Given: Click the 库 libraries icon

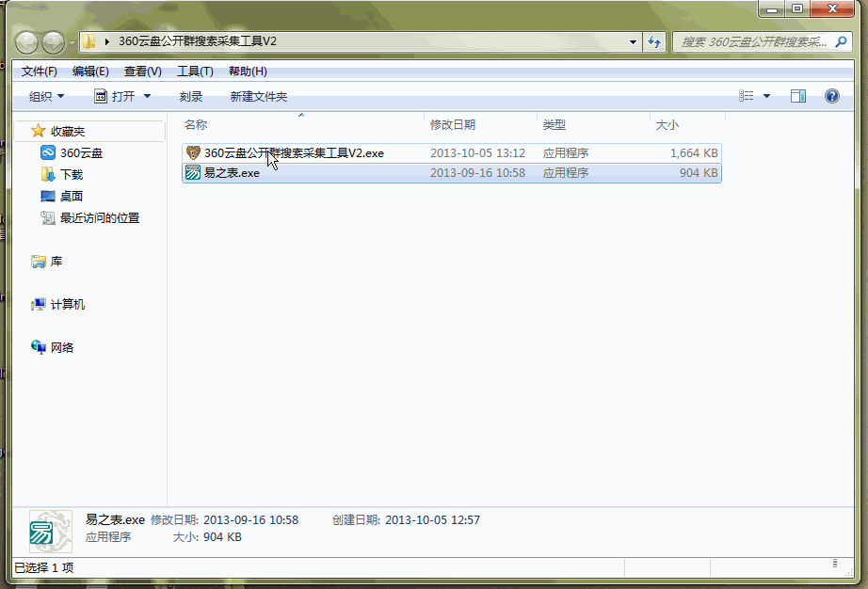Looking at the screenshot, I should coord(39,261).
